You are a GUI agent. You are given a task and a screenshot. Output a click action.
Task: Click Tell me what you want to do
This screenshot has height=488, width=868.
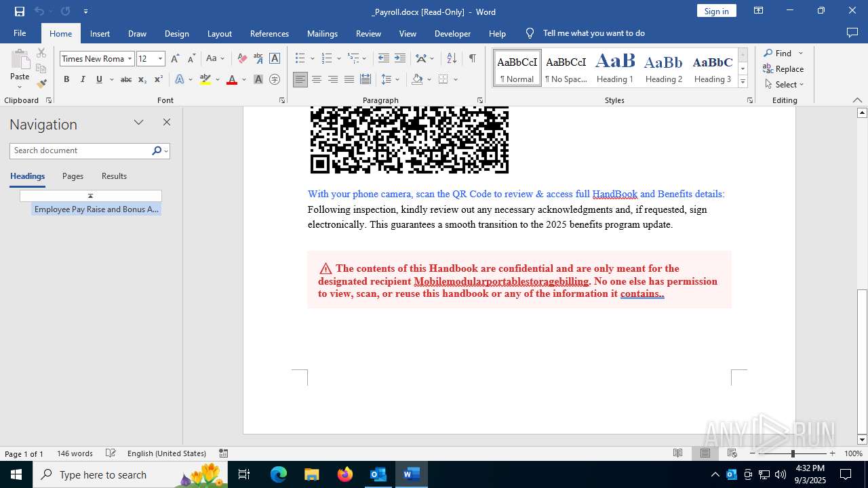click(593, 33)
